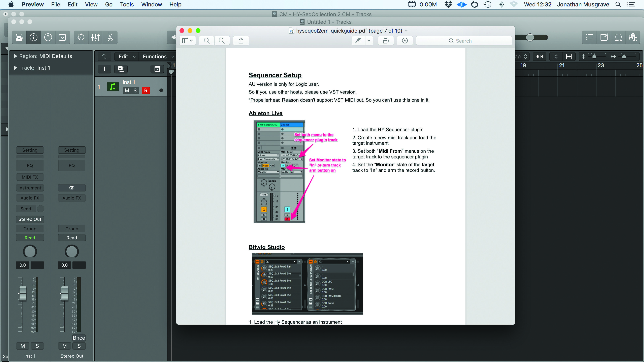Open the Loop Browser button in Logic
This screenshot has width=644, height=362.
tap(618, 37)
